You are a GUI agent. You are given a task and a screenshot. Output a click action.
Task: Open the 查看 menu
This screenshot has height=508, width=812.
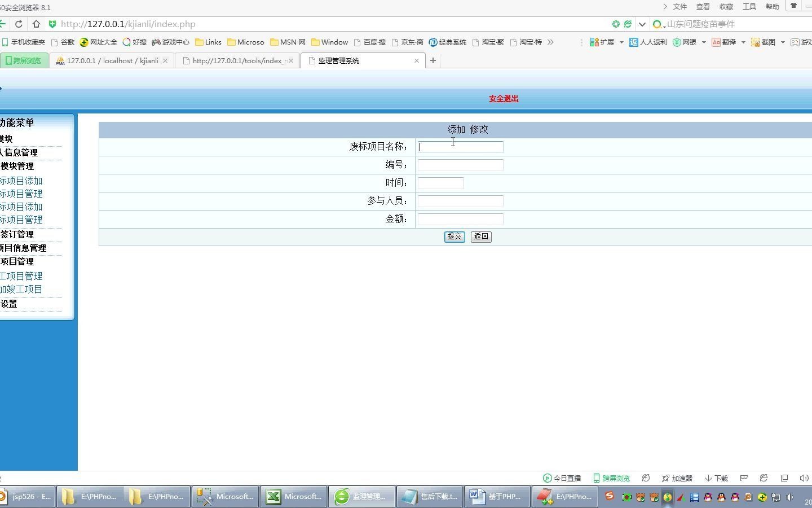(x=703, y=7)
